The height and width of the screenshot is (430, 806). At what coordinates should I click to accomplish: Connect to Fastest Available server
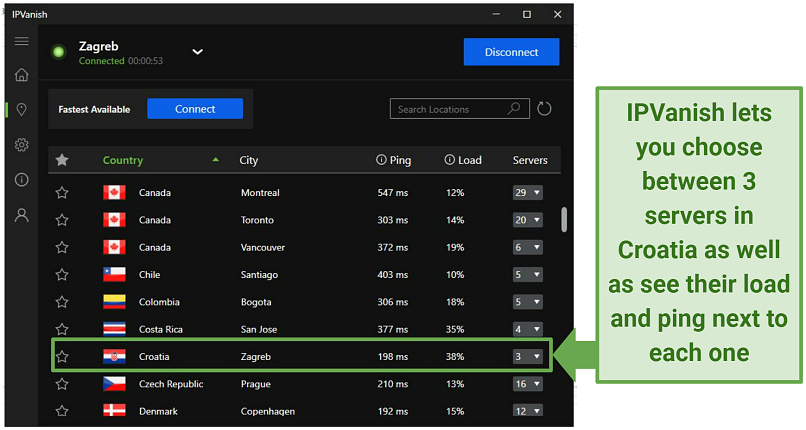click(195, 109)
